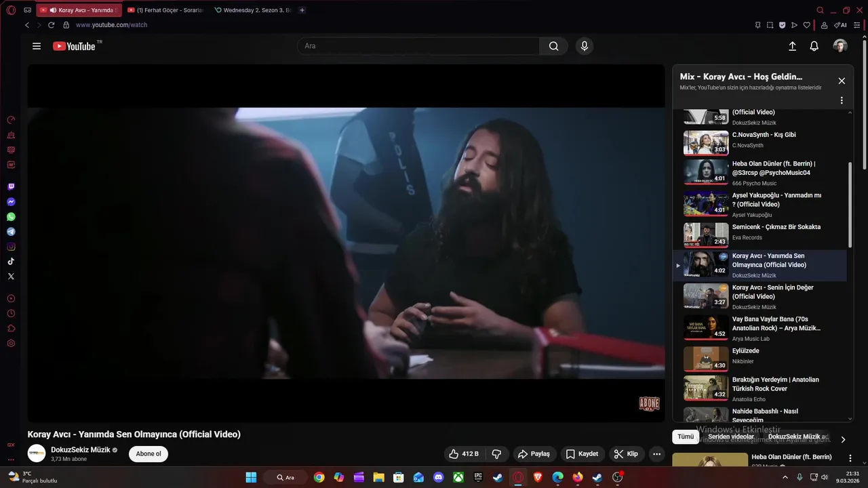The image size is (868, 488).
Task: Open the three-dot menu in Mix panel header
Action: (842, 100)
